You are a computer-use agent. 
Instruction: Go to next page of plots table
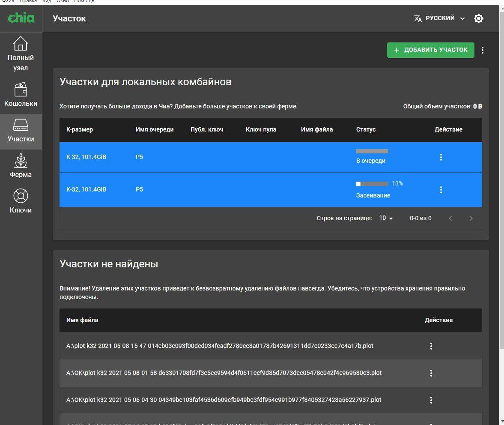click(x=471, y=218)
